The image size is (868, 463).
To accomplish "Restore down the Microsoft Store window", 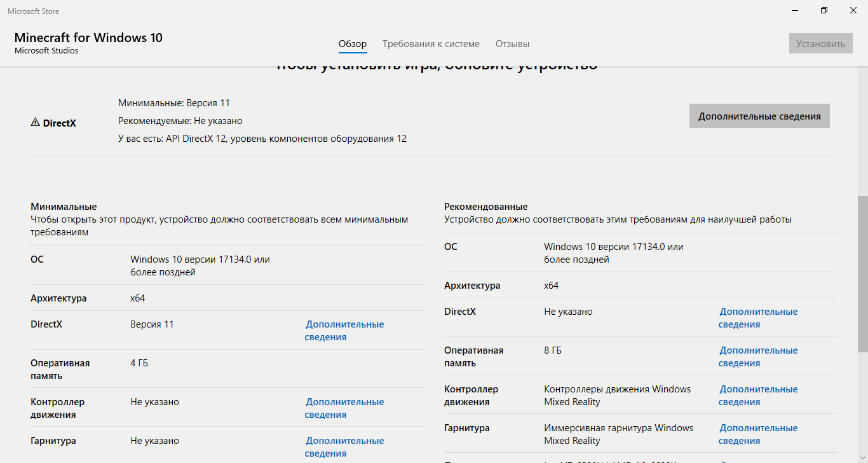I will click(x=824, y=11).
